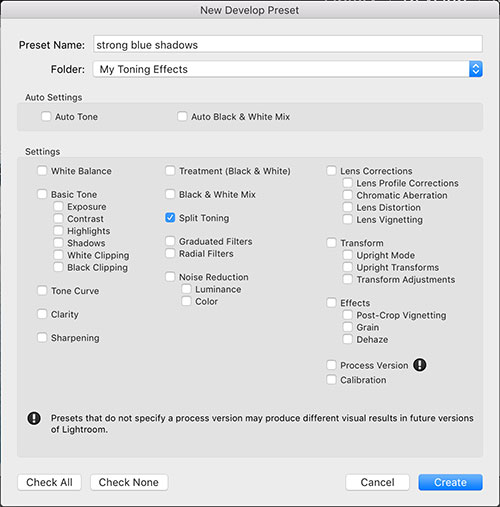Enable the White Balance checkbox
The width and height of the screenshot is (500, 507).
click(42, 171)
